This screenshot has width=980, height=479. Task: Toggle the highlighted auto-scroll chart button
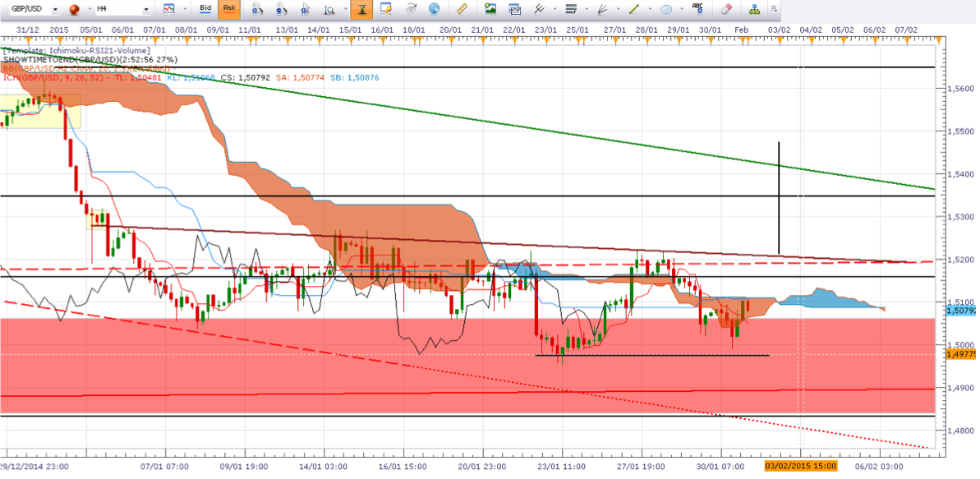(x=362, y=9)
